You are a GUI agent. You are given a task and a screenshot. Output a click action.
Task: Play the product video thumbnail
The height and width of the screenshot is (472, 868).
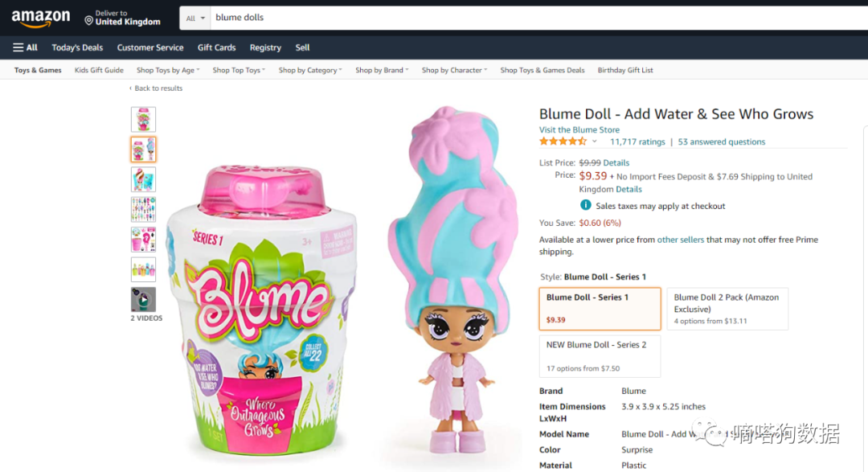click(x=143, y=300)
